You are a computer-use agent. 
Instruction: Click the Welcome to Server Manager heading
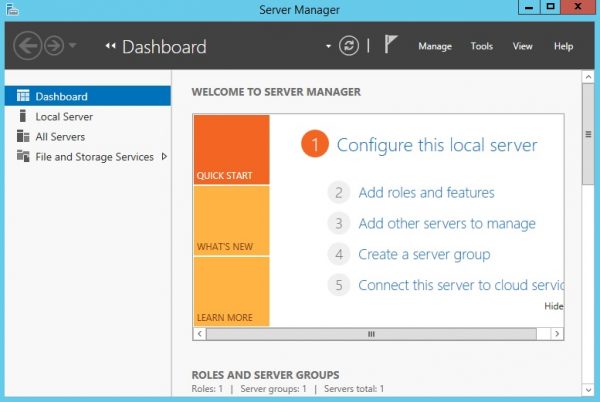pos(276,92)
